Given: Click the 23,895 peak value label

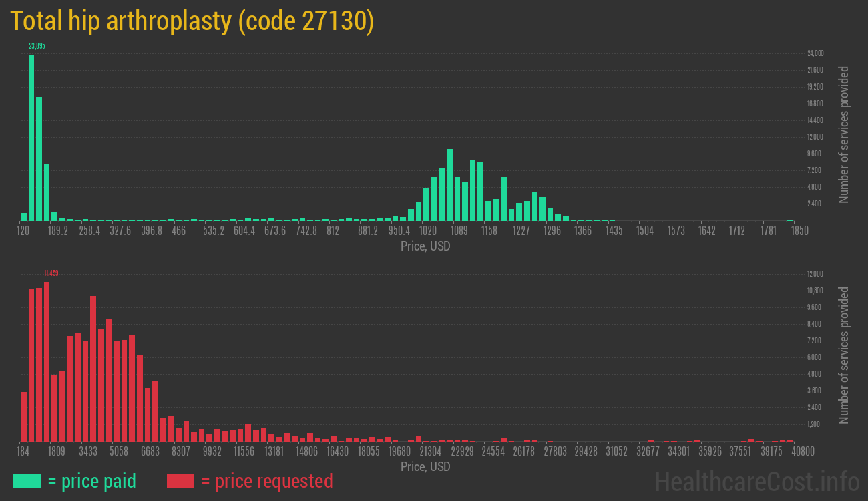Looking at the screenshot, I should [37, 46].
